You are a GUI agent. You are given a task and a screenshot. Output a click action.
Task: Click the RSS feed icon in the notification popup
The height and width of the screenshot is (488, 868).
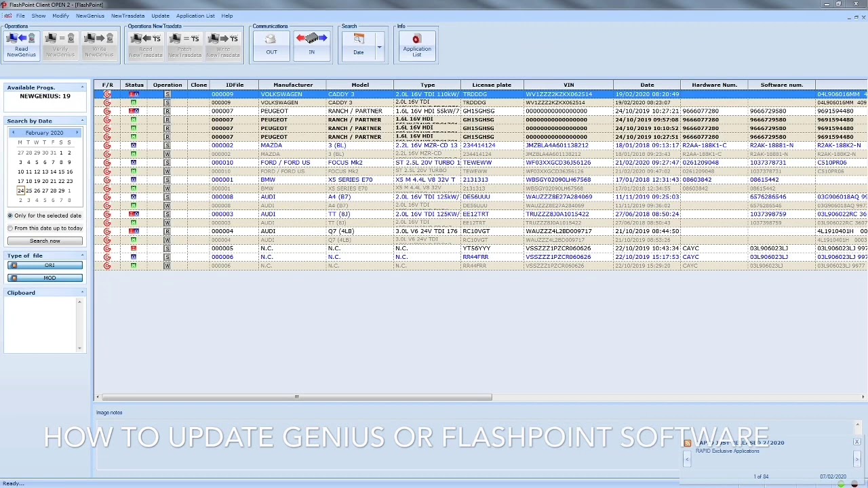click(x=688, y=443)
